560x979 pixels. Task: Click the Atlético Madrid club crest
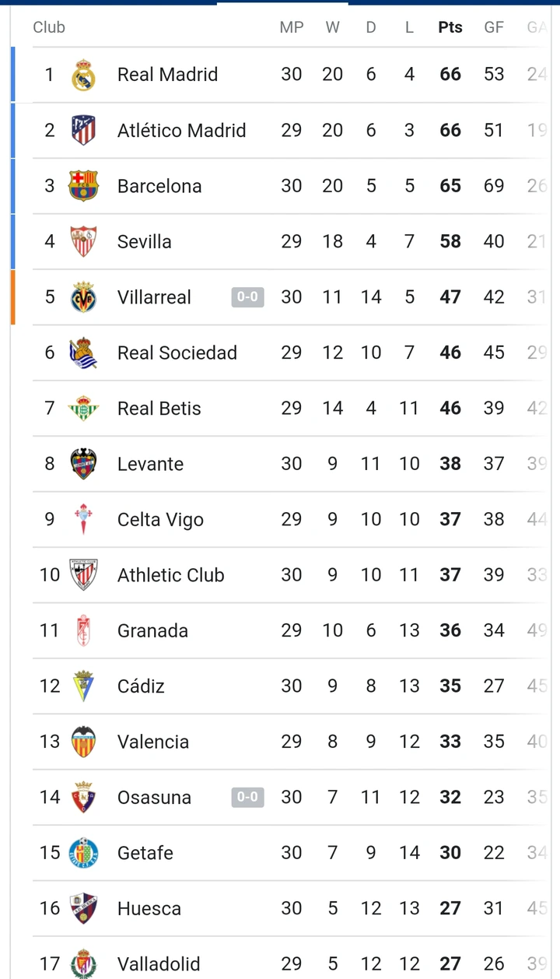(83, 130)
